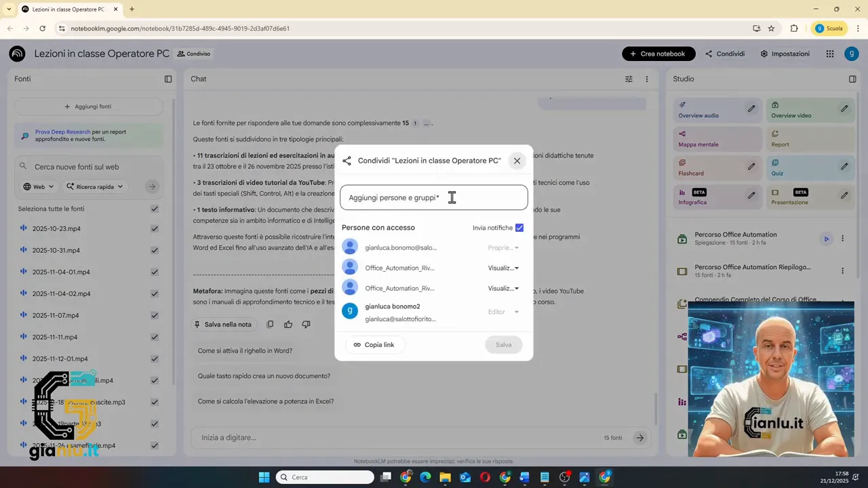Uncheck source 2025-11-04-01.mp4

[155, 272]
